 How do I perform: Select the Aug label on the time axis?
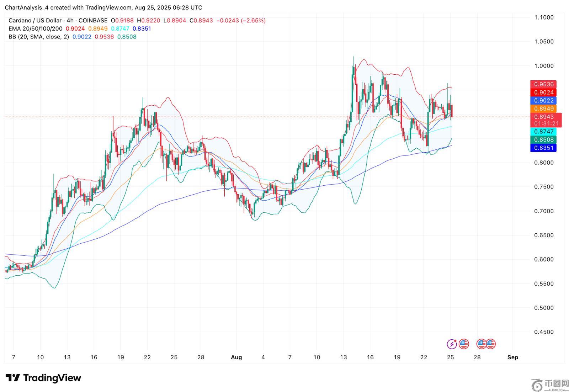coord(236,357)
